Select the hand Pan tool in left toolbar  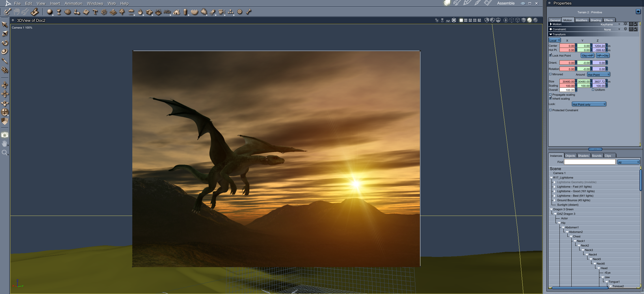[x=5, y=144]
